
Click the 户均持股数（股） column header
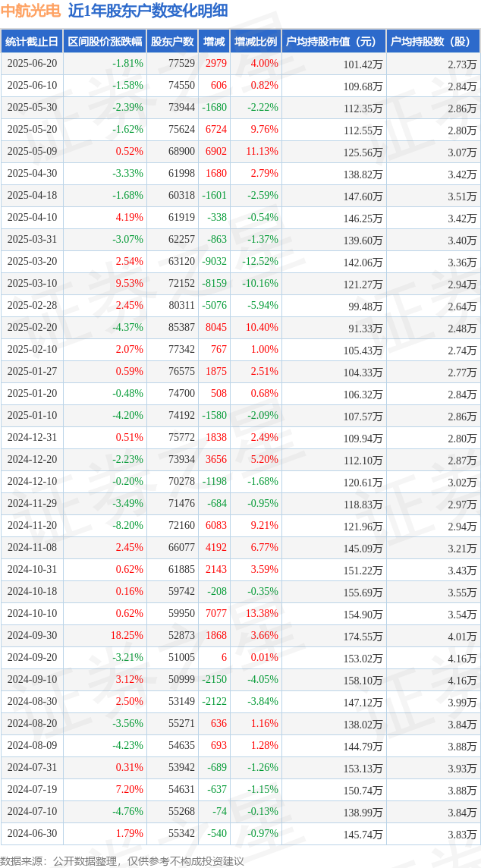433,42
